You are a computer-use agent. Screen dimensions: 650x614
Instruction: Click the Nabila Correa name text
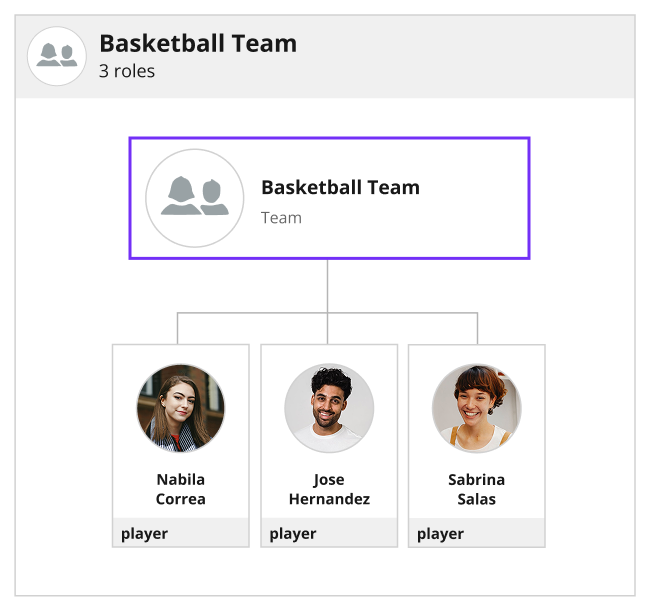(181, 489)
